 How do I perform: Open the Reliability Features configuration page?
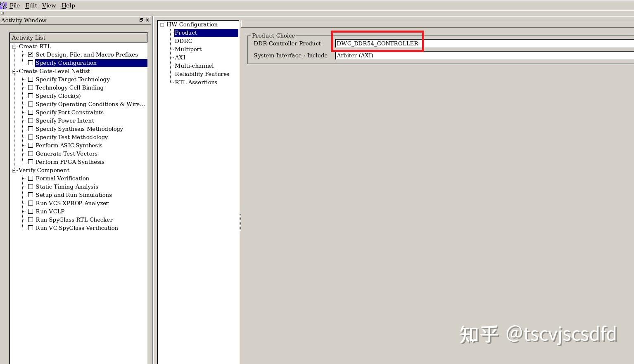coord(202,74)
